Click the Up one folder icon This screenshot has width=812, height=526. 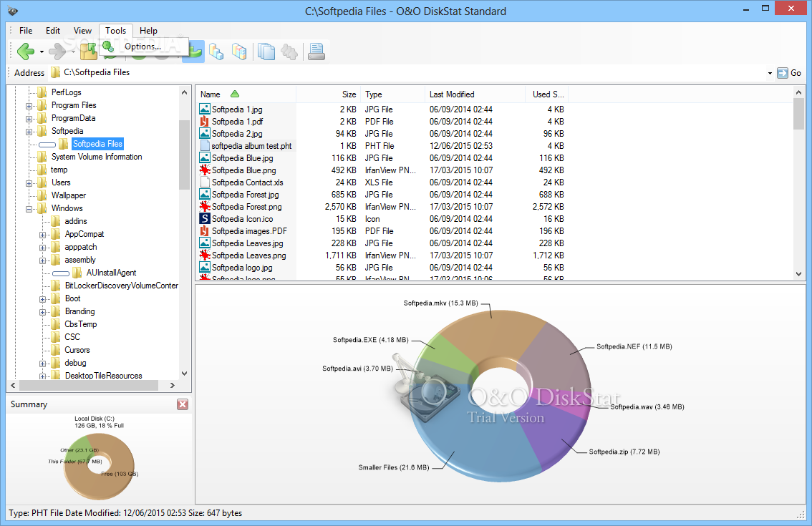click(x=89, y=52)
